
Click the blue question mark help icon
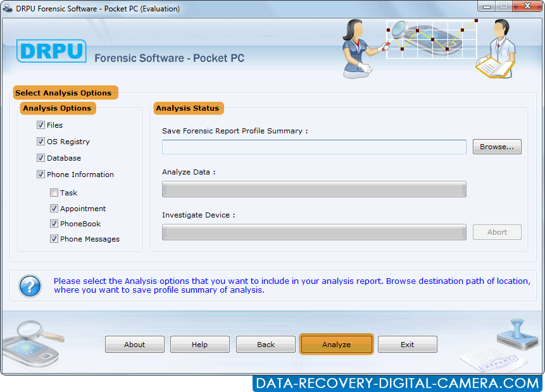30,286
